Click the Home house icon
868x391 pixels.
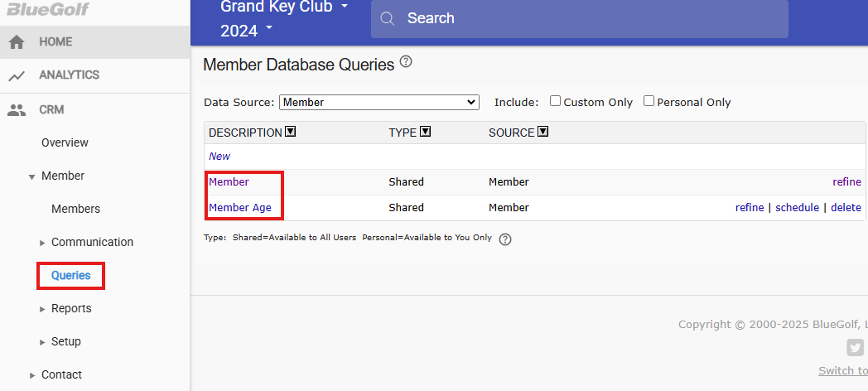pyautogui.click(x=17, y=42)
